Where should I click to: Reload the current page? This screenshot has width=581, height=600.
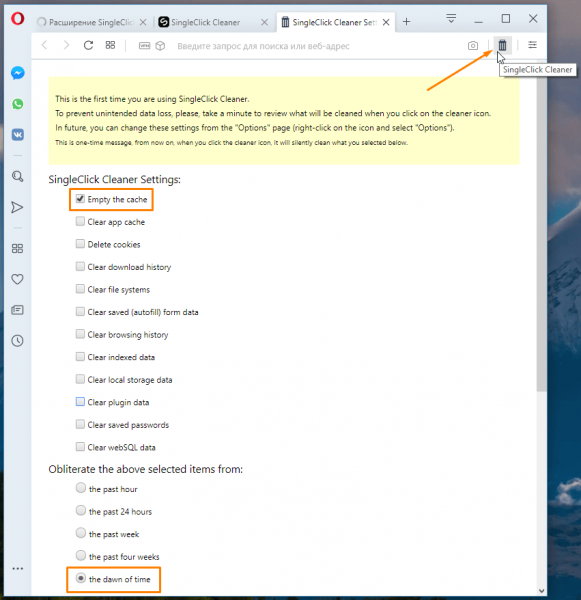click(88, 46)
